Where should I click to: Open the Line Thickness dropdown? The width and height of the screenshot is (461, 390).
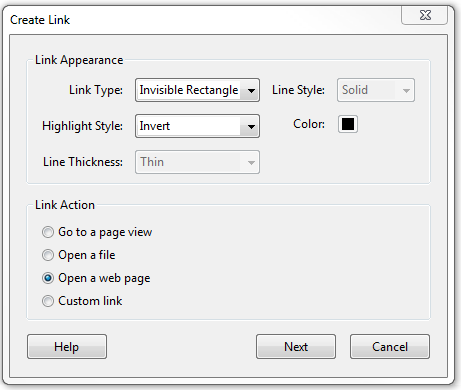point(197,162)
